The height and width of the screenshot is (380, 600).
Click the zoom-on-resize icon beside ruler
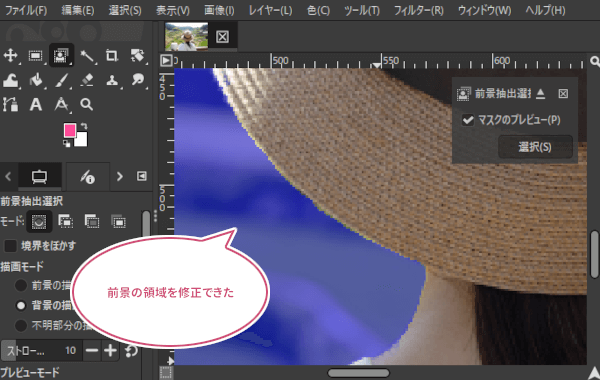[594, 61]
